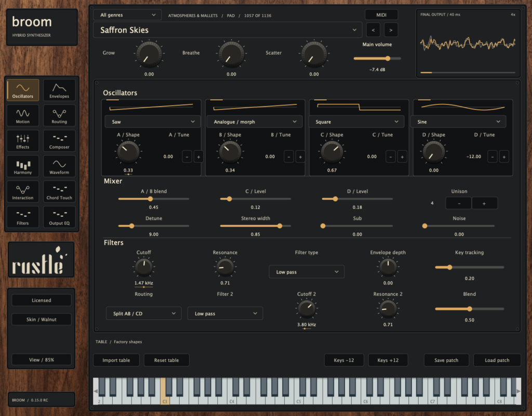Open oscillator D Sine waveform dropdown
Image resolution: width=532 pixels, height=416 pixels.
pos(458,122)
